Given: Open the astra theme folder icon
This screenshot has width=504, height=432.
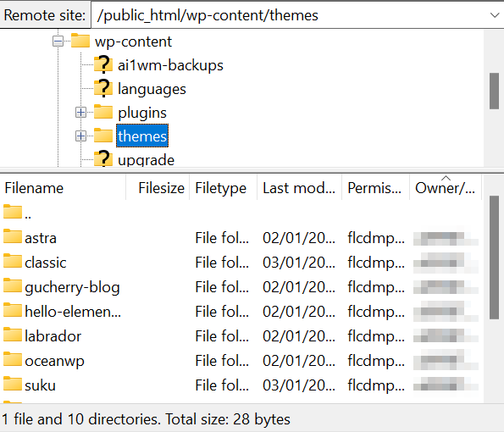Looking at the screenshot, I should [x=13, y=236].
